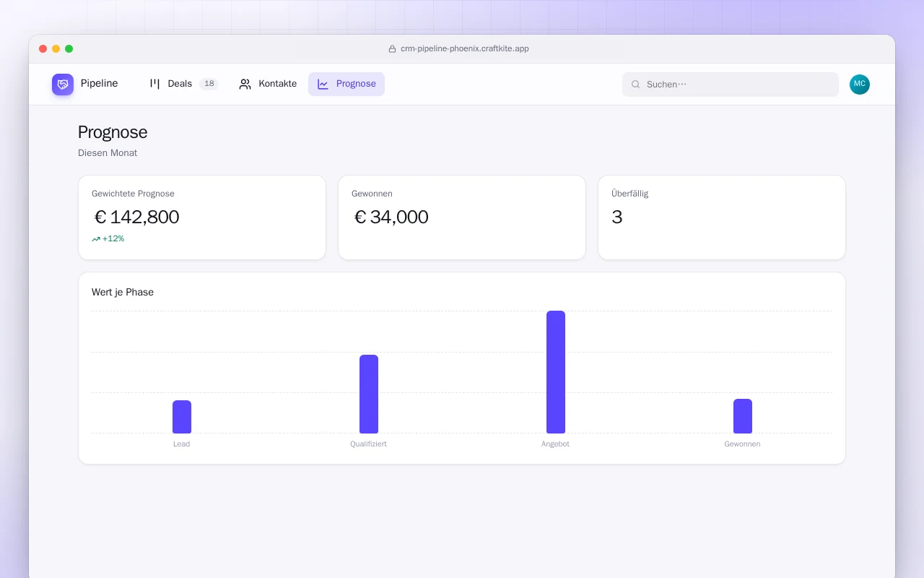Click the Lead axis label
Image resolution: width=924 pixels, height=578 pixels.
182,444
